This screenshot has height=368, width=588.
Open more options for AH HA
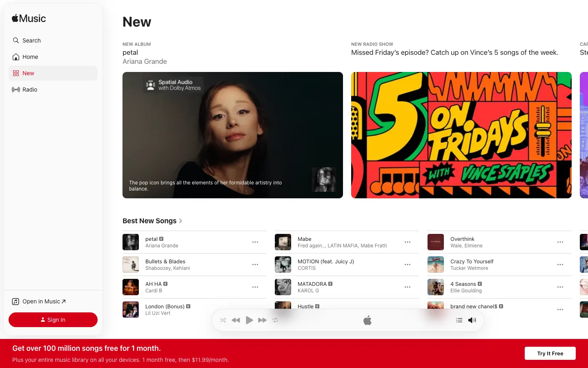[x=255, y=287]
